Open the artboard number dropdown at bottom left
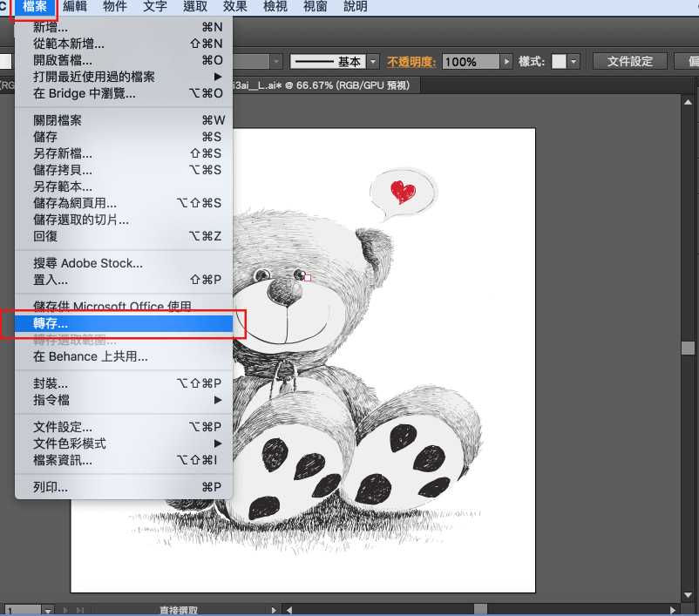The image size is (699, 616). 45,610
